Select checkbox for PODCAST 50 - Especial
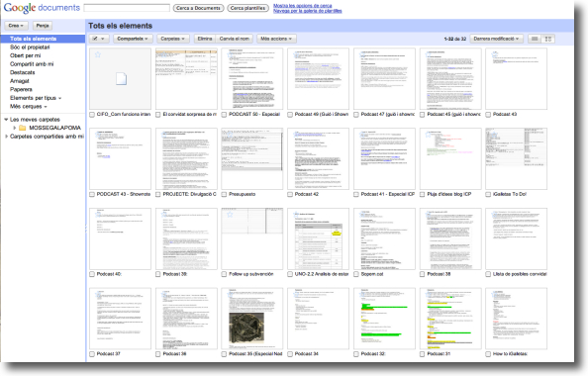Viewport: 588px width, 376px height. point(225,115)
